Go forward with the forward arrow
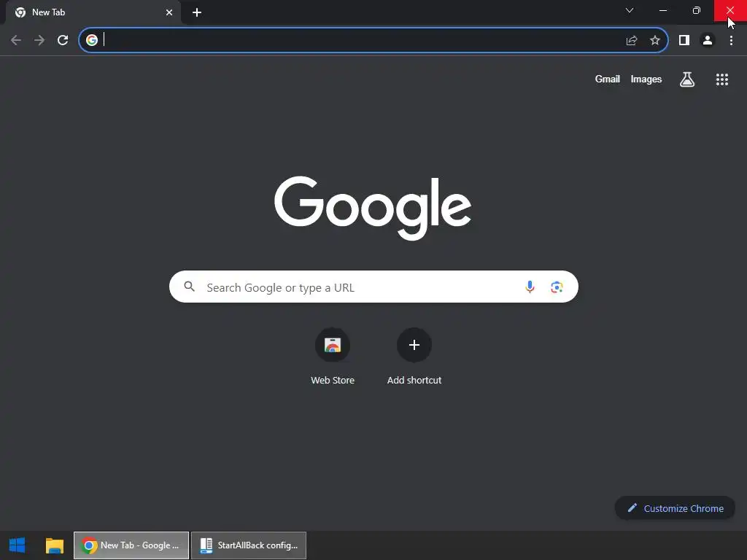Screen dimensions: 747x560 pyautogui.click(x=39, y=40)
